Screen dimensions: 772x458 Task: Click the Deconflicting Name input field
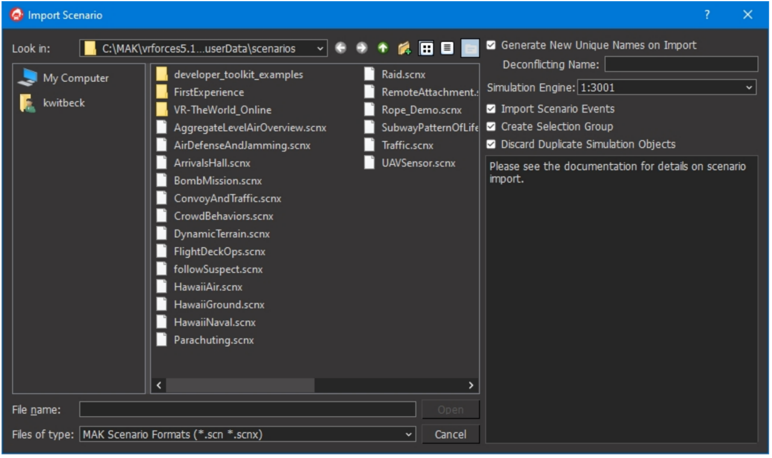click(681, 65)
